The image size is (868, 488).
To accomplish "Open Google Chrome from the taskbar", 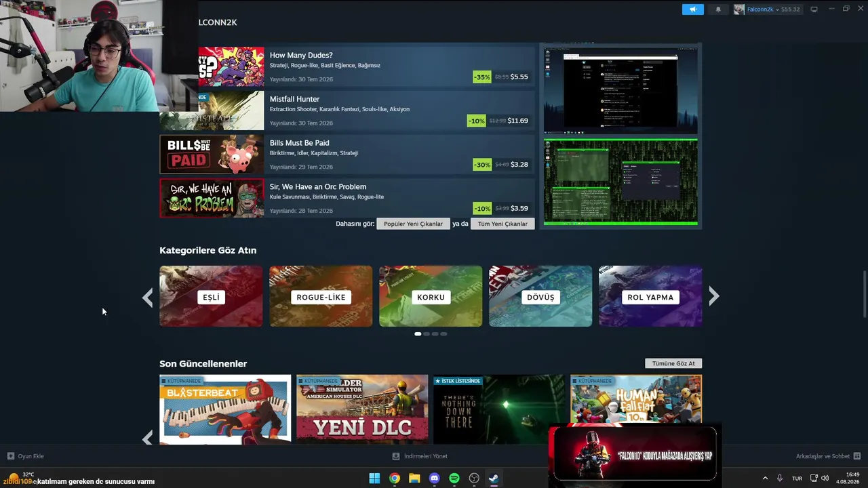I will [394, 479].
